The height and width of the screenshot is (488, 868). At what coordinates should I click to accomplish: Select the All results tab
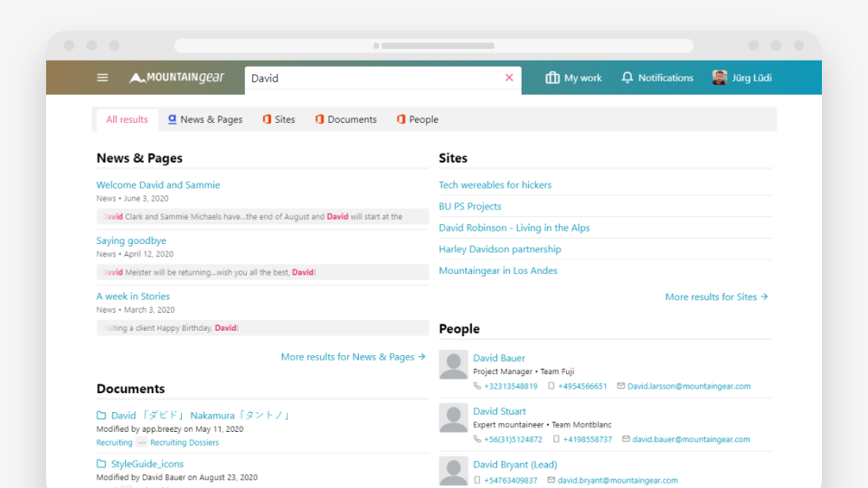click(x=127, y=119)
